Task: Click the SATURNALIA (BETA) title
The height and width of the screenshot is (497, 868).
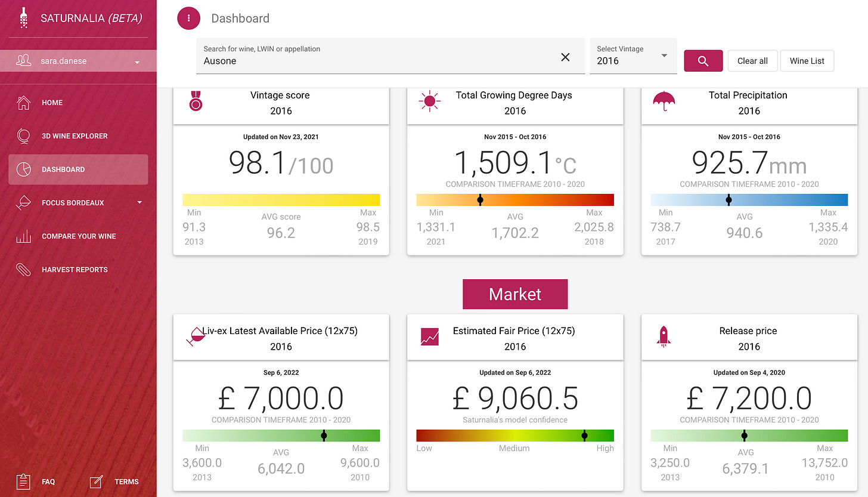Action: click(x=91, y=18)
